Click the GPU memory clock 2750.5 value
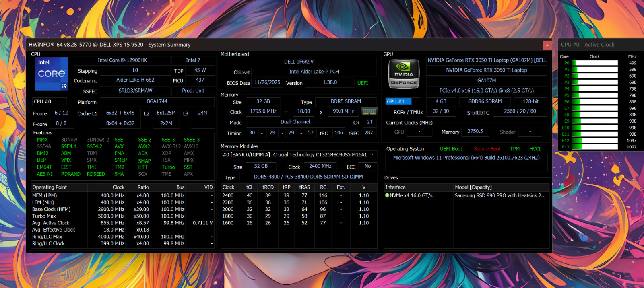The width and height of the screenshot is (644, 288). (475, 132)
